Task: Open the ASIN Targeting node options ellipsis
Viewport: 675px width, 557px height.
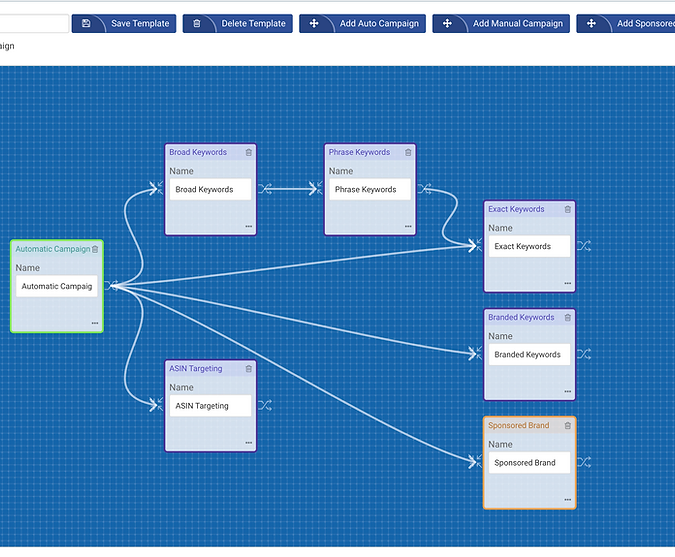Action: [x=249, y=443]
